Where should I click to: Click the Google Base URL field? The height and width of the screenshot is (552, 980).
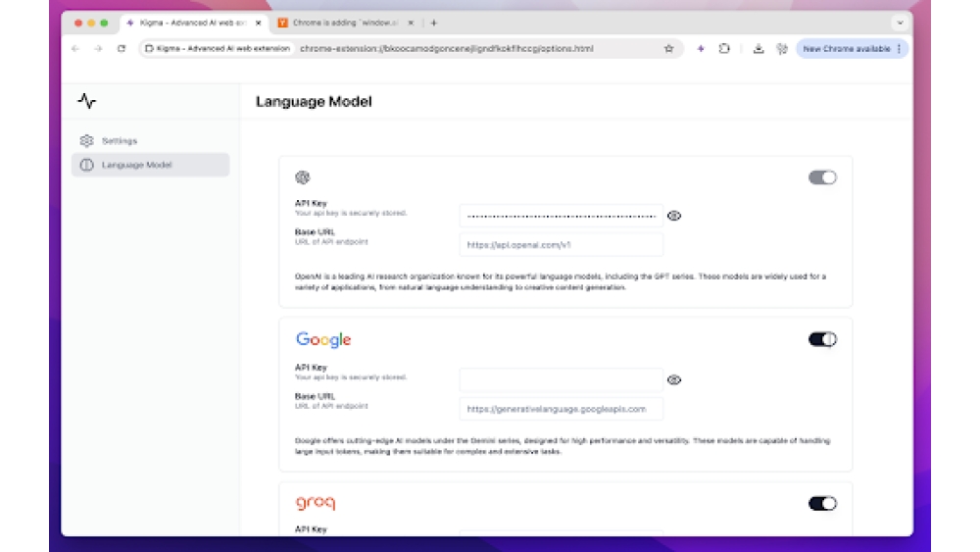point(562,410)
